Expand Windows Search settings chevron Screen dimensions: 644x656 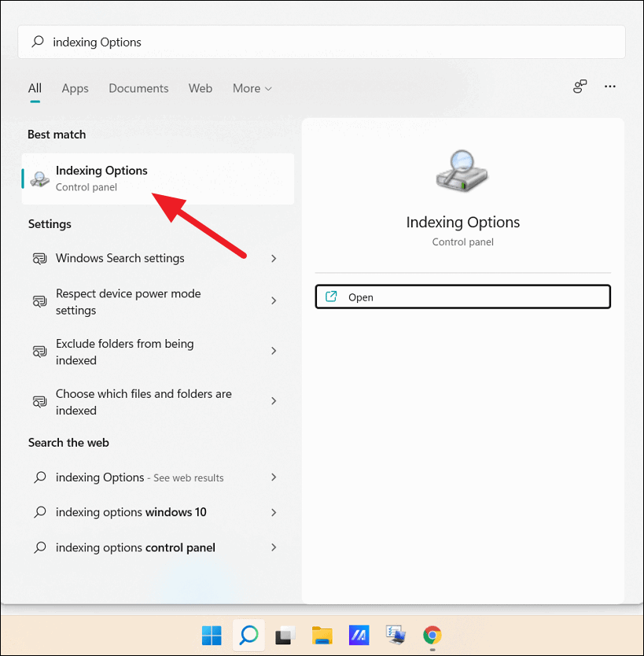click(274, 259)
